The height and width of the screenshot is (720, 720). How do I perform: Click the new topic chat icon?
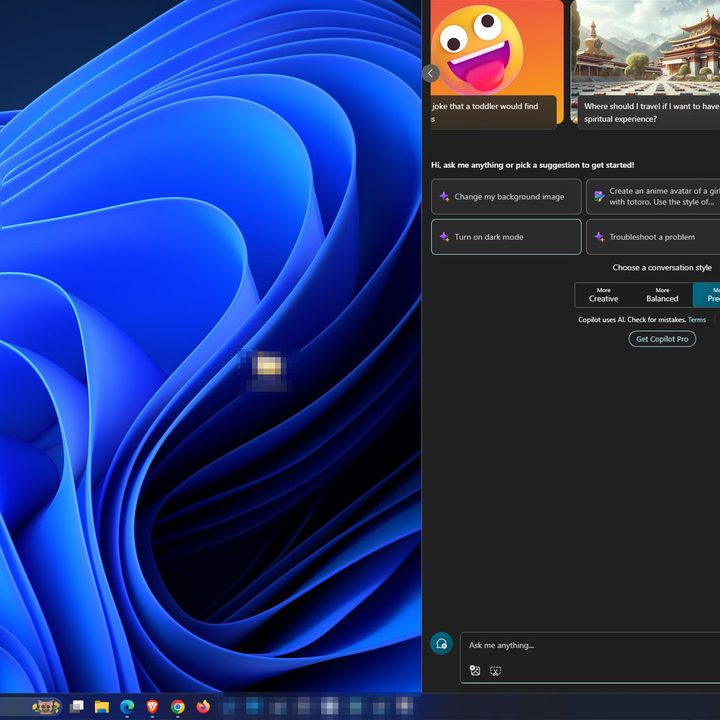pos(441,644)
